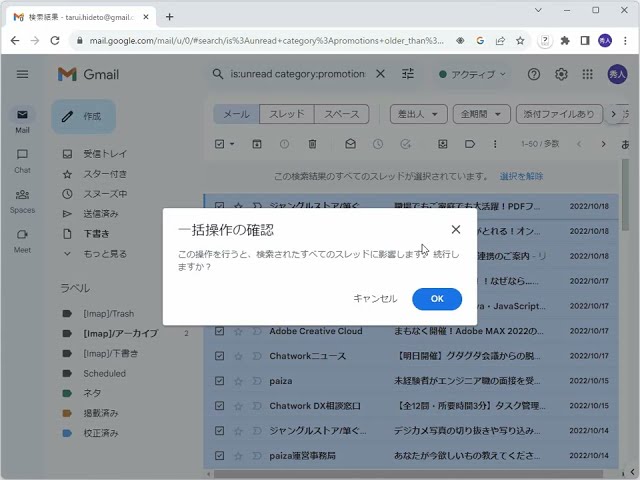Open Gmail settings gear
The image size is (640, 480).
coord(561,74)
